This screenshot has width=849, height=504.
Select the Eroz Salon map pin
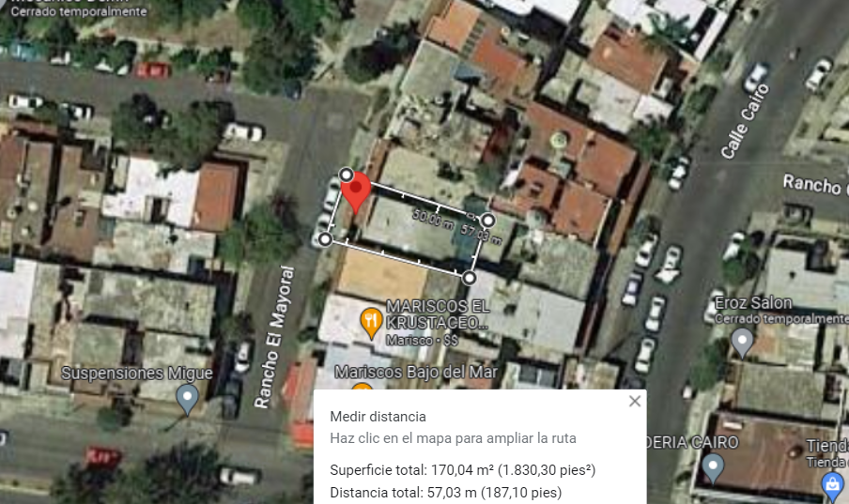[742, 343]
